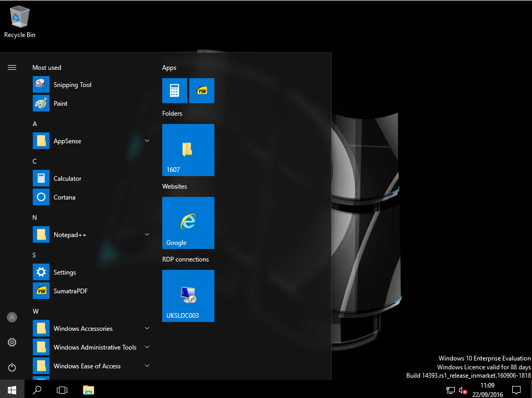Click the hamburger menu in Start
The image size is (532, 398).
pyautogui.click(x=12, y=68)
